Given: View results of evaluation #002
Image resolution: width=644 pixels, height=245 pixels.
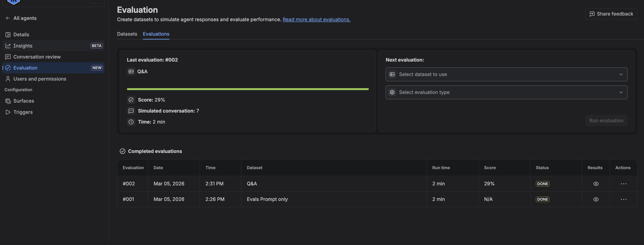Looking at the screenshot, I should click(x=596, y=184).
